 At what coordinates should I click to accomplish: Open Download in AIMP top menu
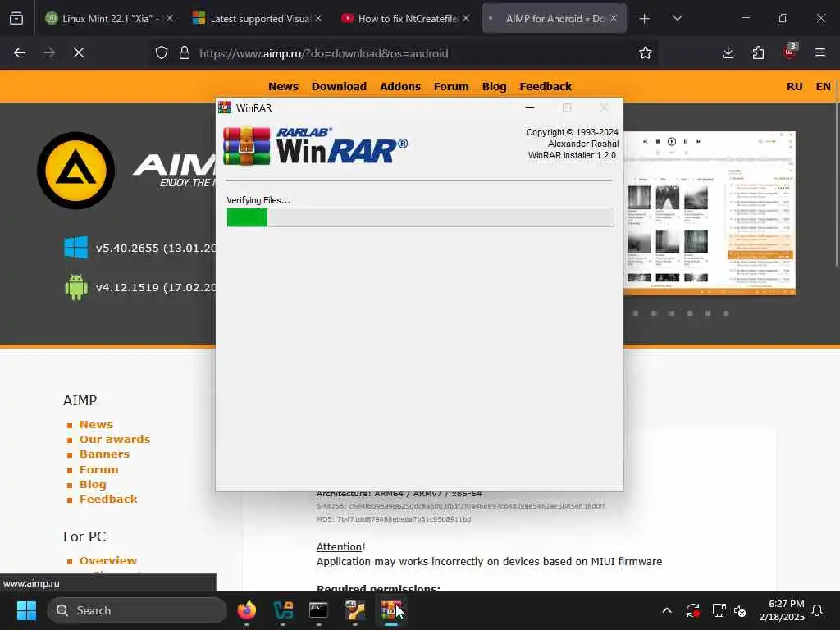click(339, 87)
